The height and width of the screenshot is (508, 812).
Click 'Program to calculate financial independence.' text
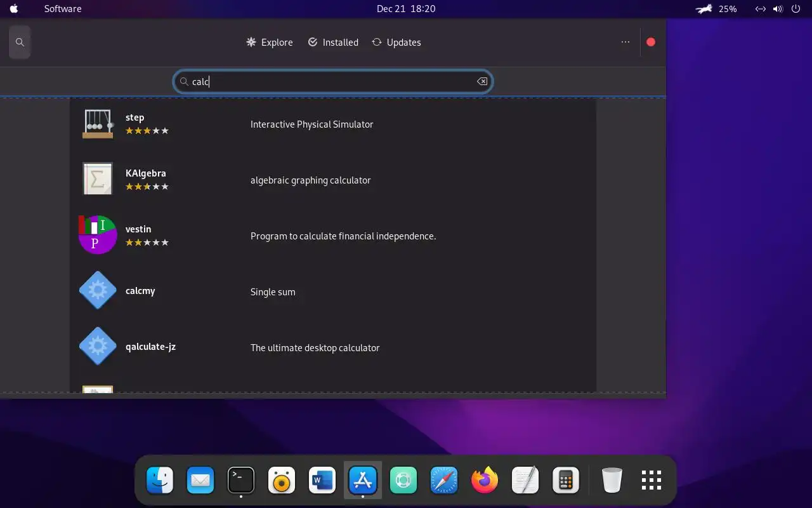[x=343, y=236]
